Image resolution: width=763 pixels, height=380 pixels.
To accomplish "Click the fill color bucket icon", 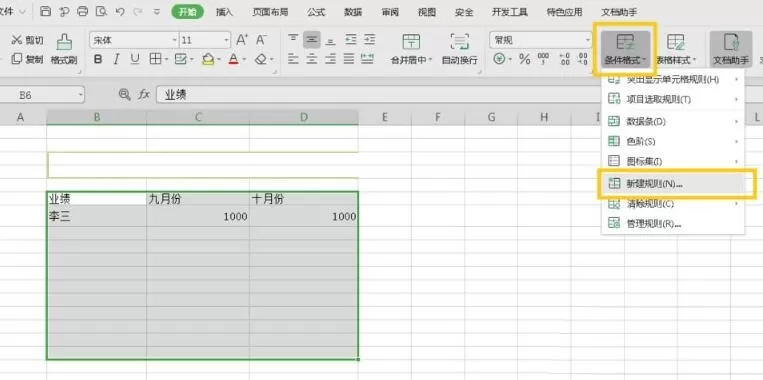I will 208,59.
